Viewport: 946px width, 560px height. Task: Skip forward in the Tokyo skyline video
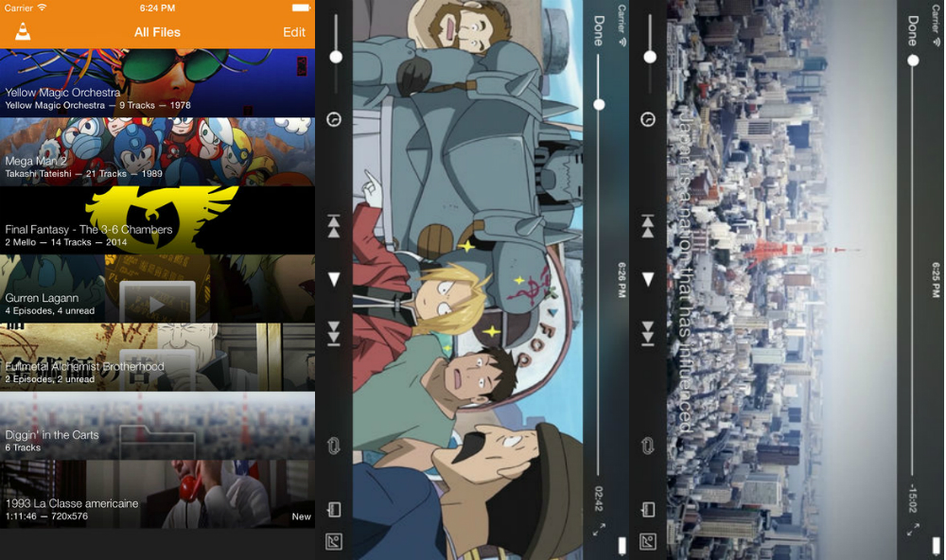pos(648,333)
